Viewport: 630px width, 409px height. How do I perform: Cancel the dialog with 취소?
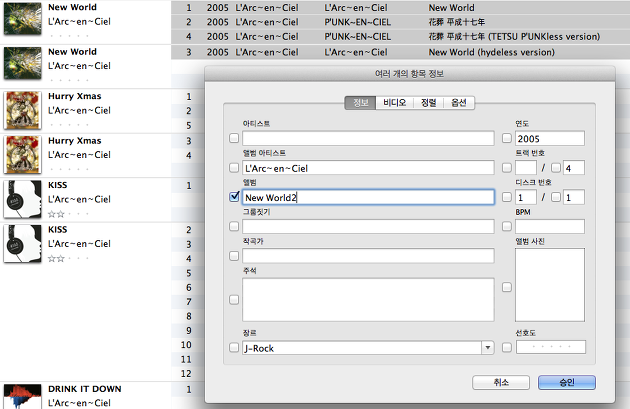(501, 382)
